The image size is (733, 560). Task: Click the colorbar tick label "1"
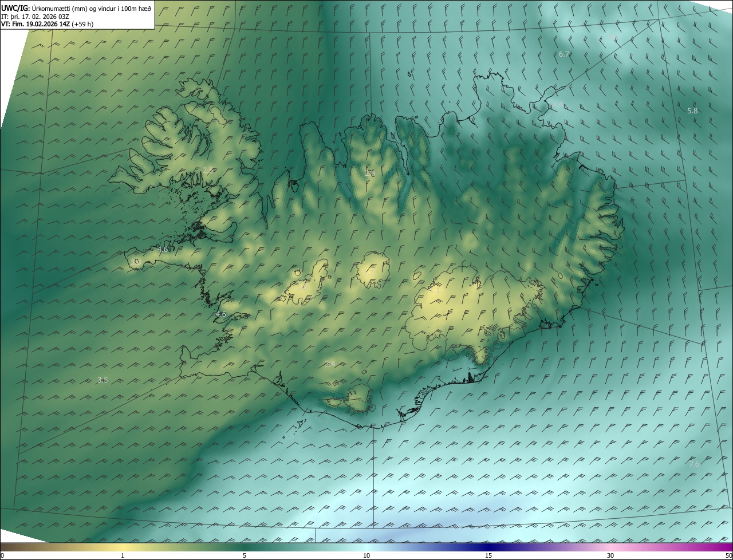pos(123,556)
